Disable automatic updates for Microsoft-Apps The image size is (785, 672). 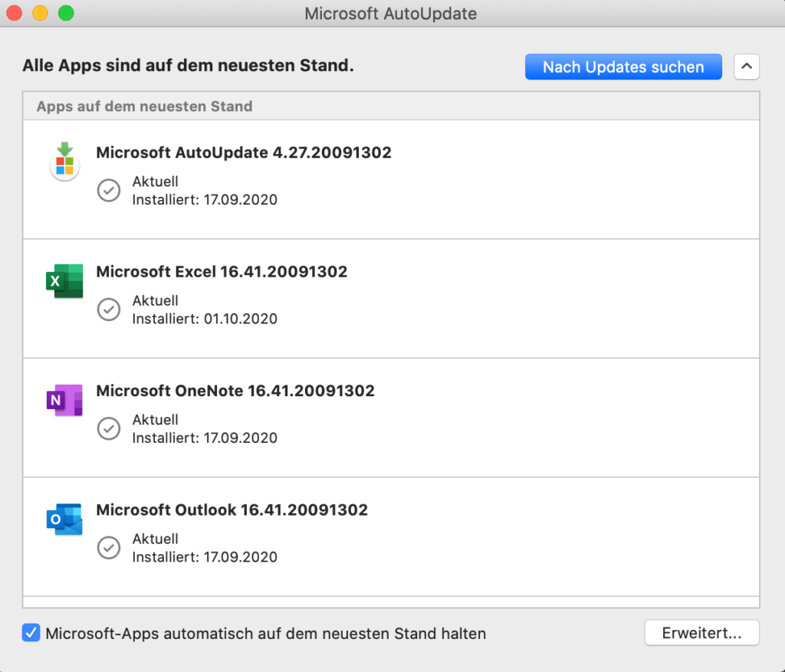click(31, 633)
